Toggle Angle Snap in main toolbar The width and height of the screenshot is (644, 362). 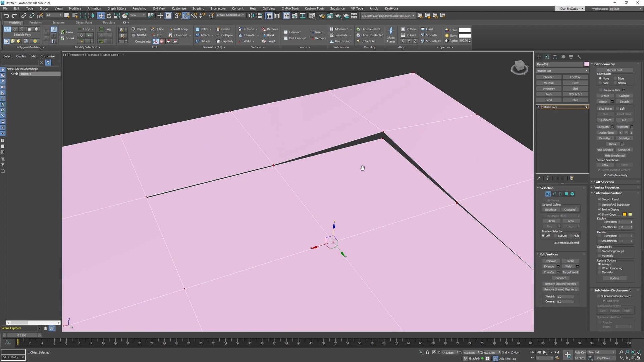click(186, 15)
